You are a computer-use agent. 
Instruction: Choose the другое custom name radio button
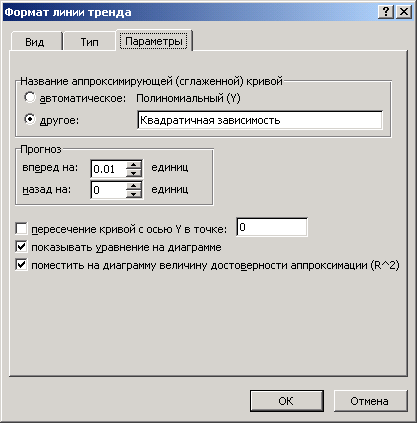coord(30,119)
